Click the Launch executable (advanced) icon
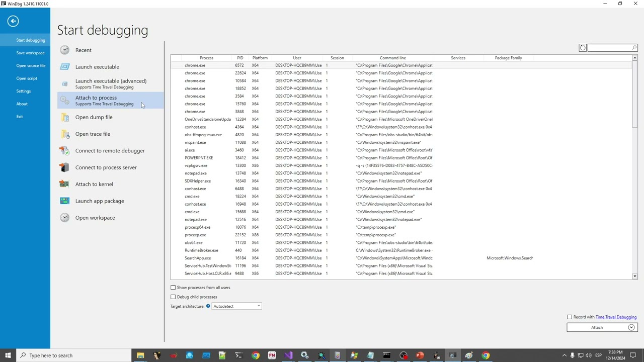644x362 pixels. pos(65,83)
